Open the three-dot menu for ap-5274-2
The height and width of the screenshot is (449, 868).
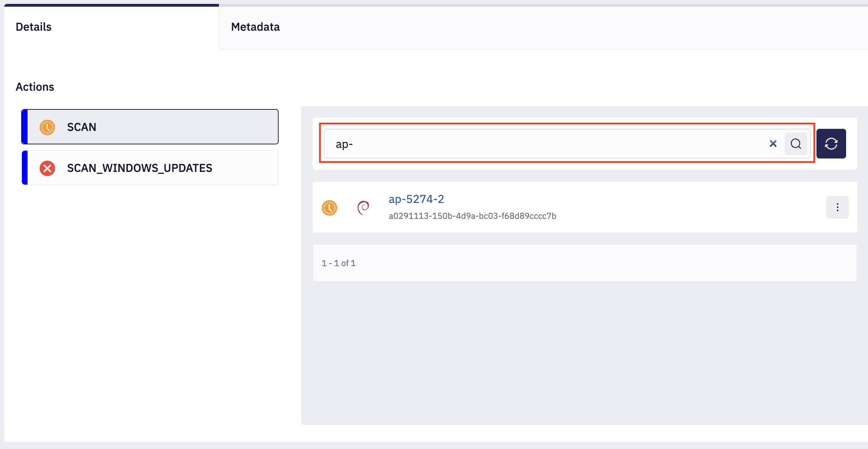point(837,207)
